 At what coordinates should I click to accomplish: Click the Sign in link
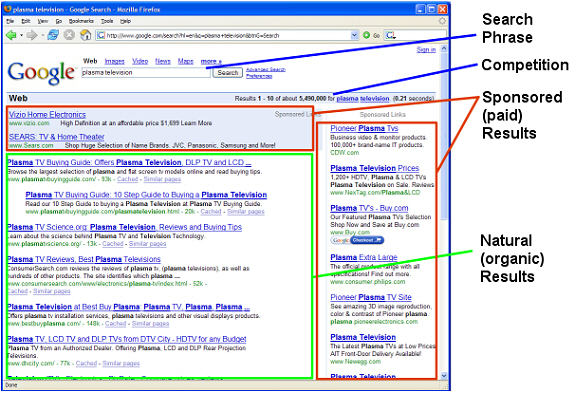[x=426, y=49]
